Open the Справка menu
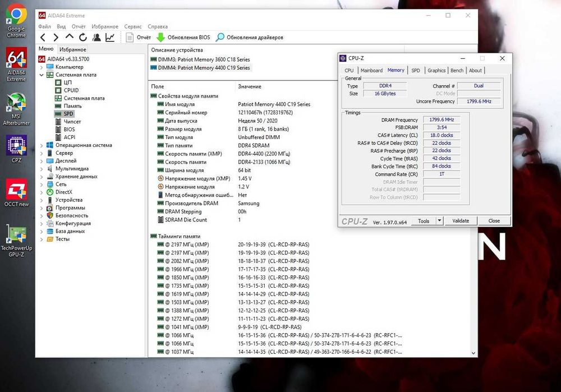Image resolution: width=561 pixels, height=392 pixels. 158,26
